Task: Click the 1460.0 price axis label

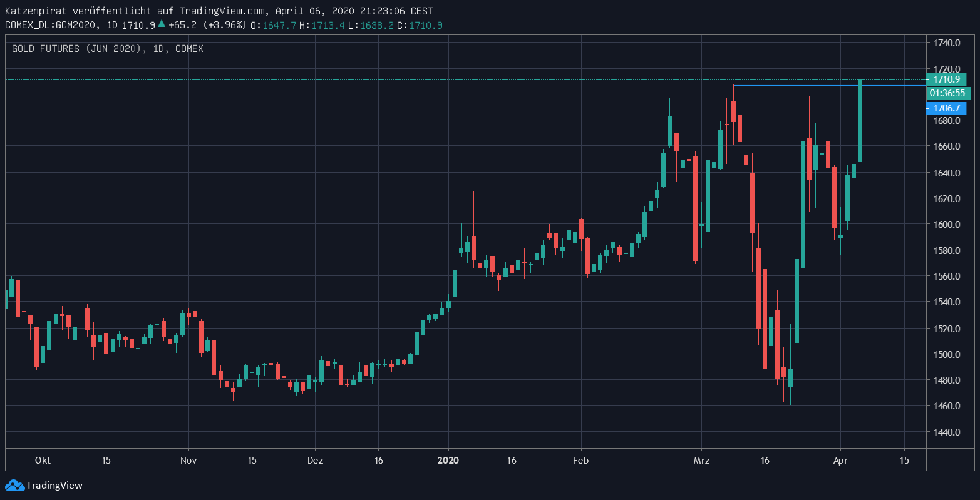Action: point(946,406)
